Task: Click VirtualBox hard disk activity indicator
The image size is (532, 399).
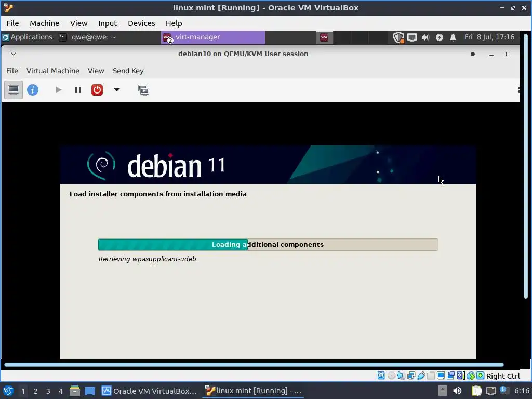Action: (x=381, y=376)
